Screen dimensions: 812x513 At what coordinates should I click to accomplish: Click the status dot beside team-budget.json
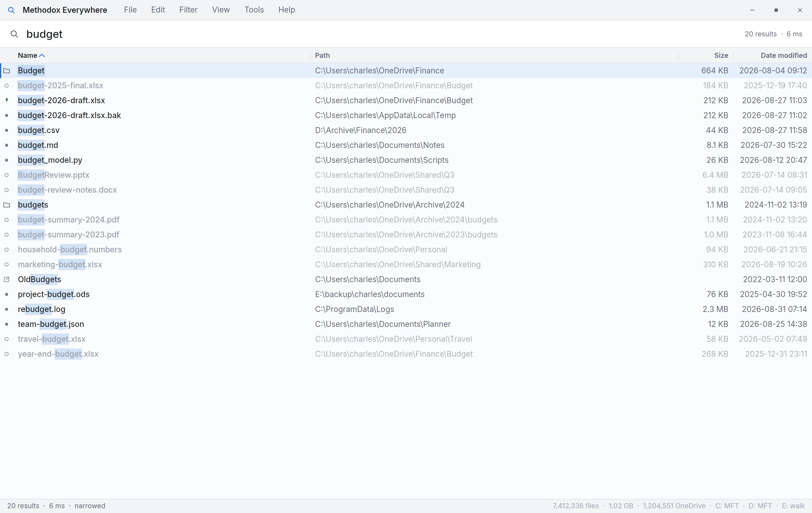tap(7, 324)
